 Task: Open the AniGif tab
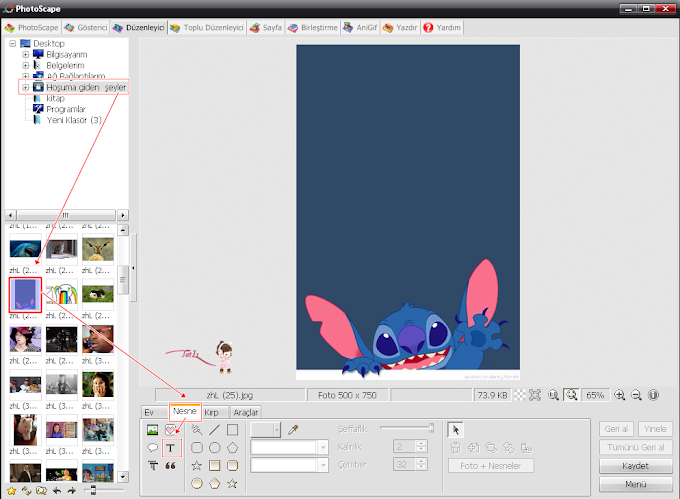(x=361, y=27)
